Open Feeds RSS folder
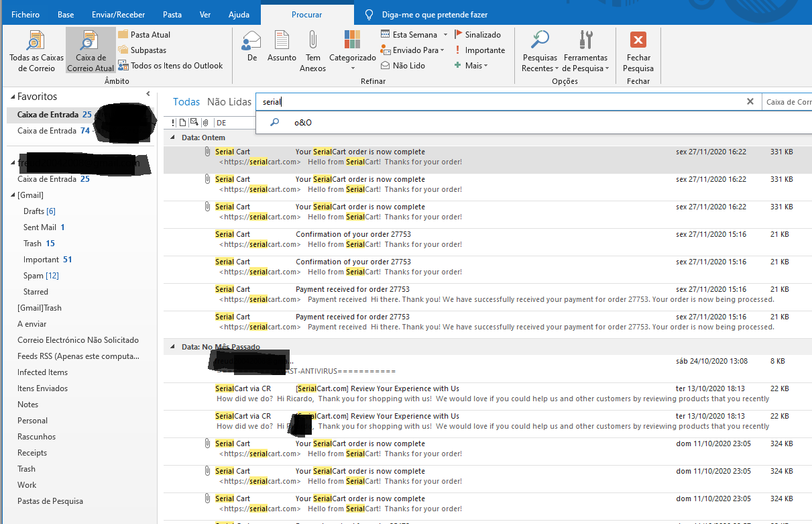 coord(78,356)
